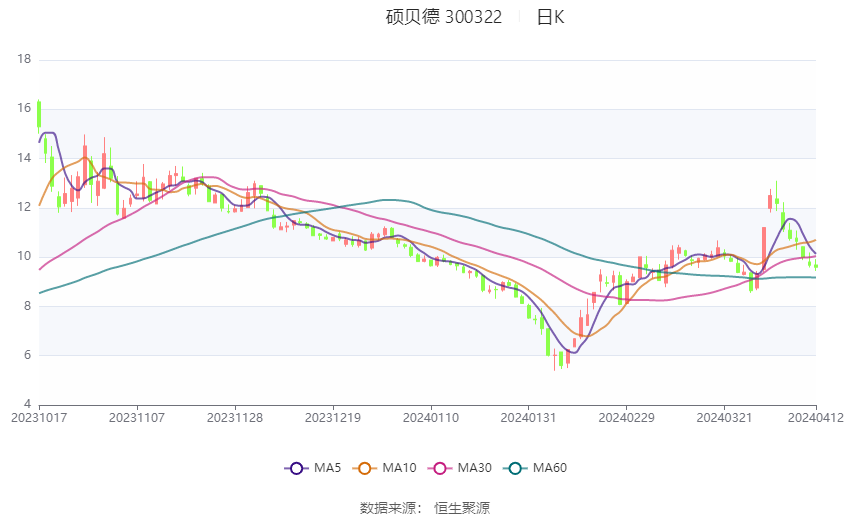
Task: Click the tall green first candlestick near 16
Action: click(39, 115)
